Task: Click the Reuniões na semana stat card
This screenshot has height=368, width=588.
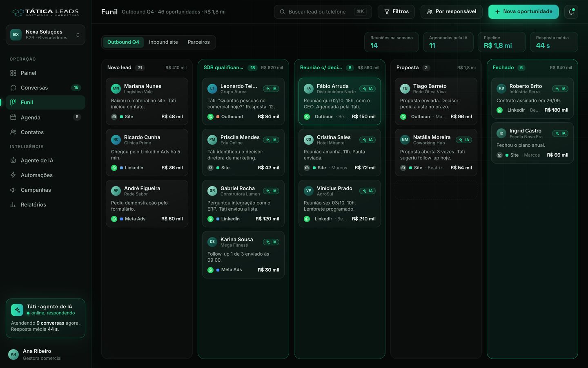Action: 392,42
